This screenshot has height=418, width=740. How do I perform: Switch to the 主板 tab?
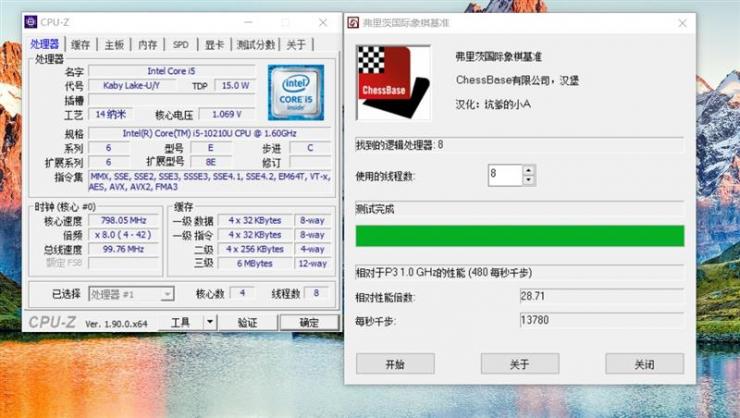point(114,45)
